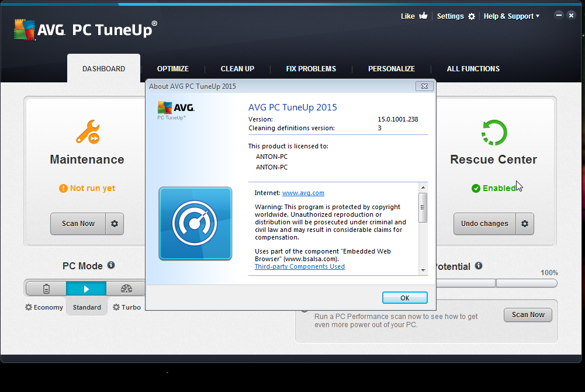Open the Optimize tab

pos(173,68)
